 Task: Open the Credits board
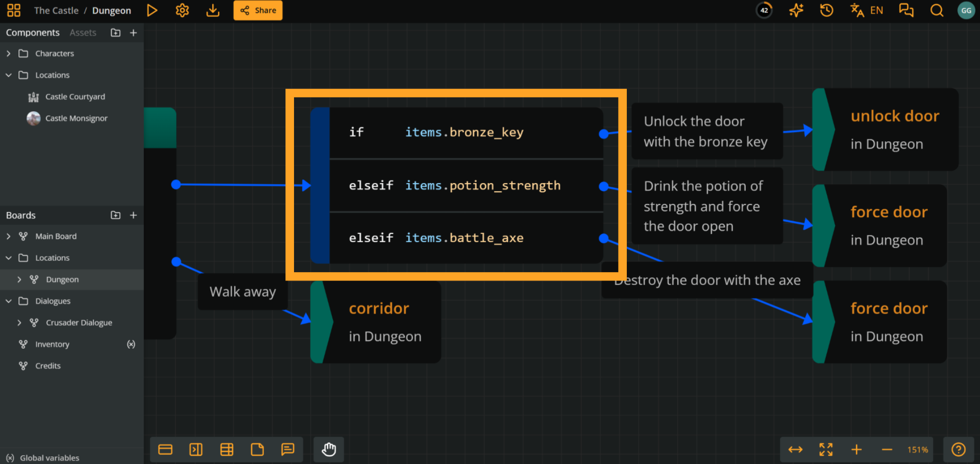coord(48,366)
